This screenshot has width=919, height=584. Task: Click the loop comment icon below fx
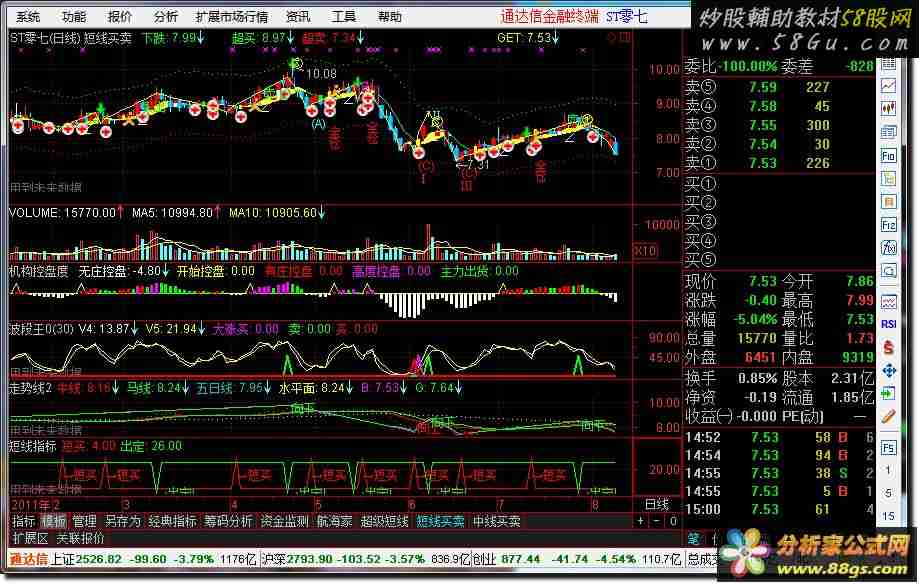pyautogui.click(x=889, y=271)
